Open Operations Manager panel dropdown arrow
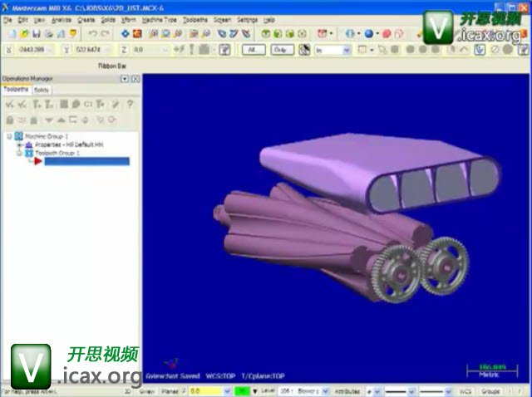The image size is (532, 397). click(x=125, y=79)
